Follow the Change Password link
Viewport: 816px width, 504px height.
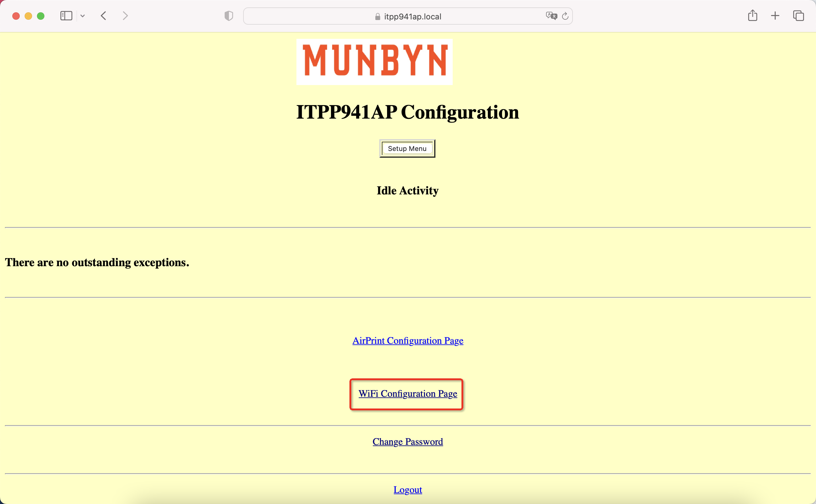click(408, 441)
